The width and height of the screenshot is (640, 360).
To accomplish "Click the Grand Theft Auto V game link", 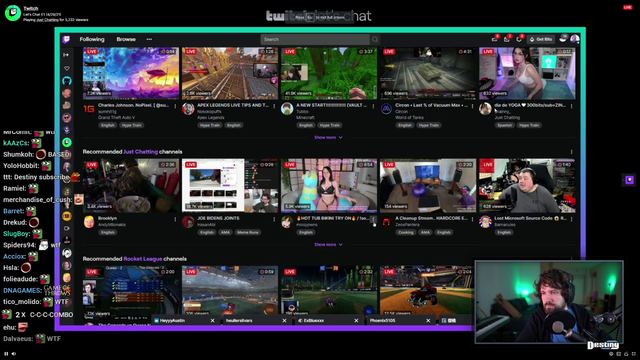I will click(x=116, y=118).
